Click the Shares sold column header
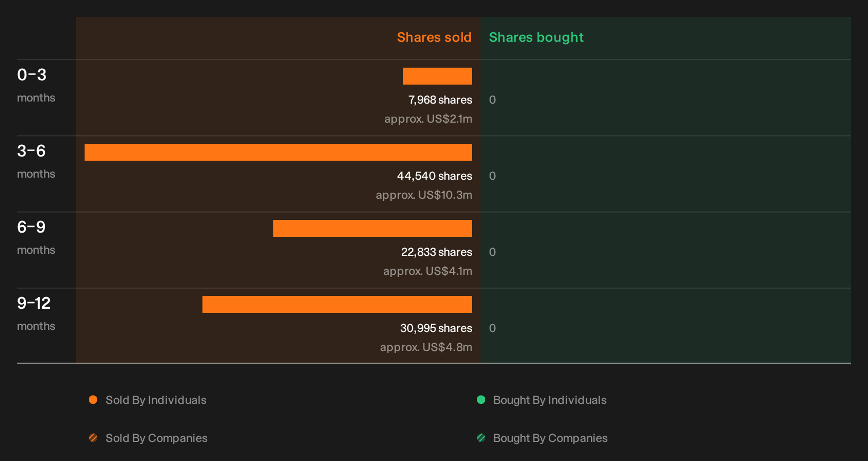 434,38
